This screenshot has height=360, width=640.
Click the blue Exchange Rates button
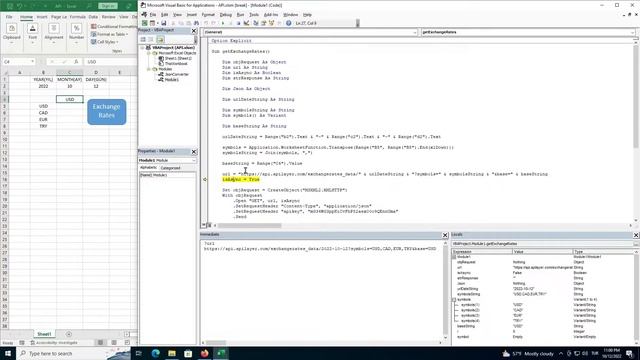[x=107, y=111]
